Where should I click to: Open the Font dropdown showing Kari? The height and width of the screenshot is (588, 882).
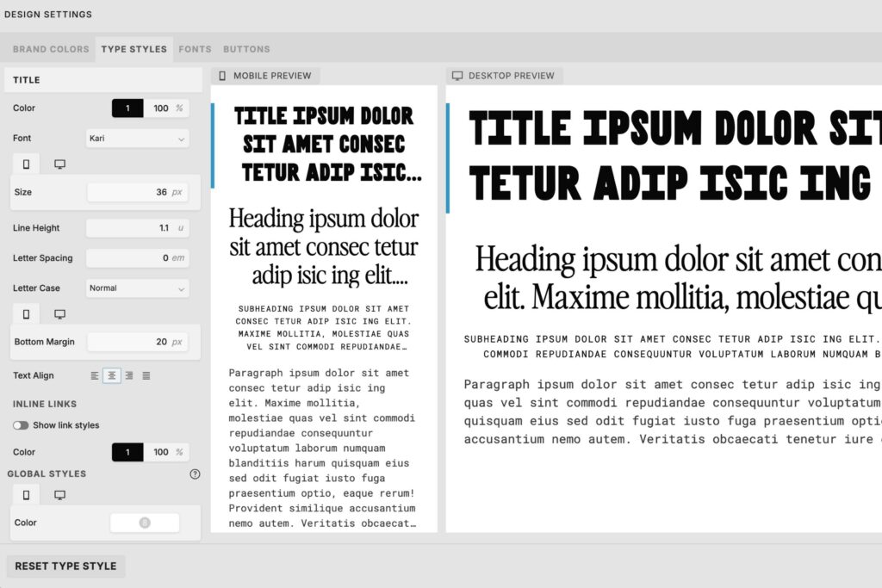click(x=137, y=138)
